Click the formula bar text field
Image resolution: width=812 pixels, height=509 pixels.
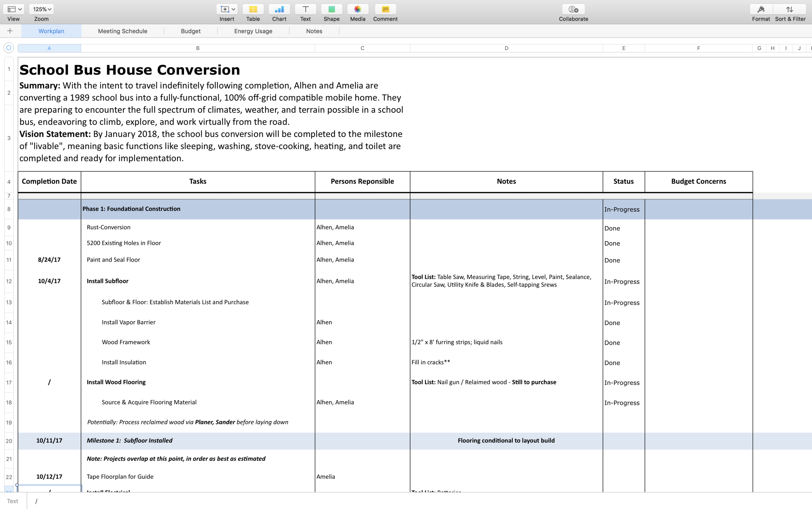click(419, 501)
